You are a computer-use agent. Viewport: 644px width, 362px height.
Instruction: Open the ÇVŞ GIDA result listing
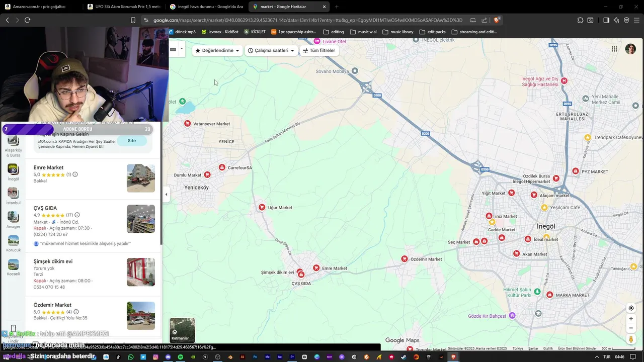93,226
